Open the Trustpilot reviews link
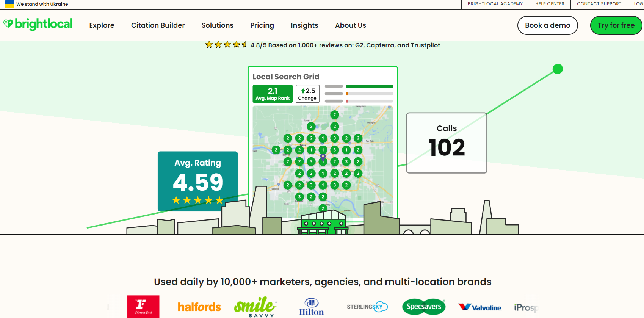This screenshot has width=644, height=318. pos(425,45)
